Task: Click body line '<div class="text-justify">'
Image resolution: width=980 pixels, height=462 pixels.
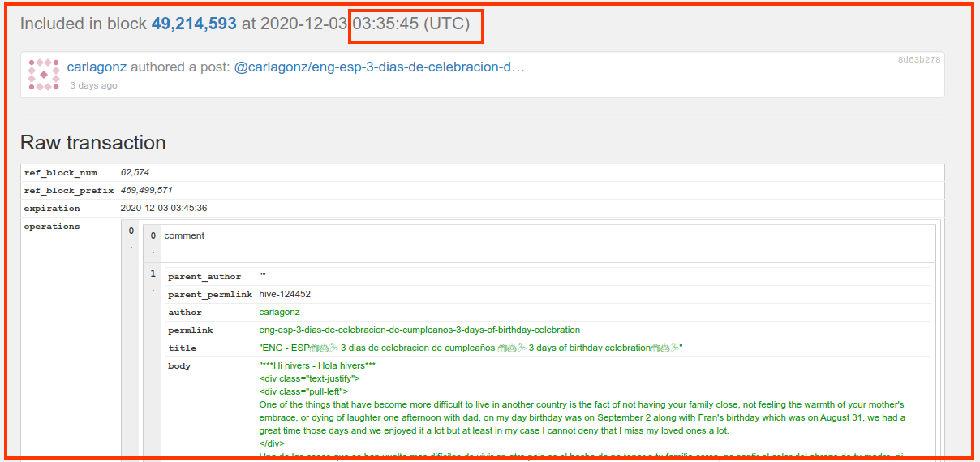Action: 309,378
